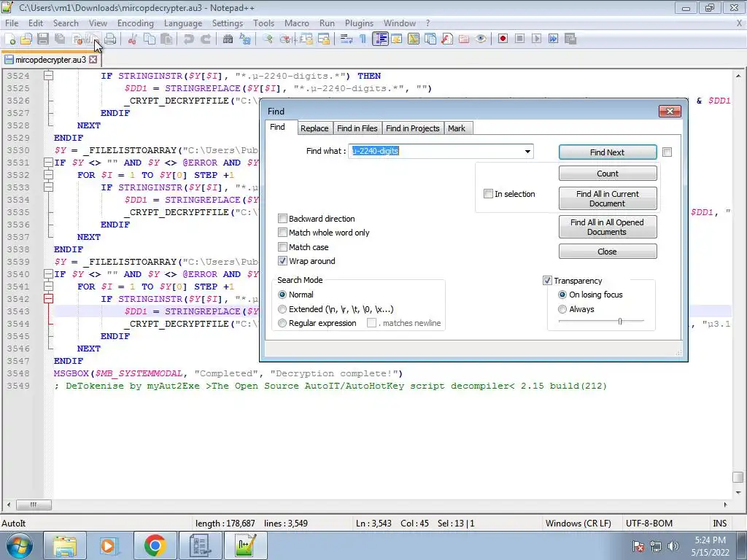
Task: Enable the Match case checkbox
Action: point(282,246)
